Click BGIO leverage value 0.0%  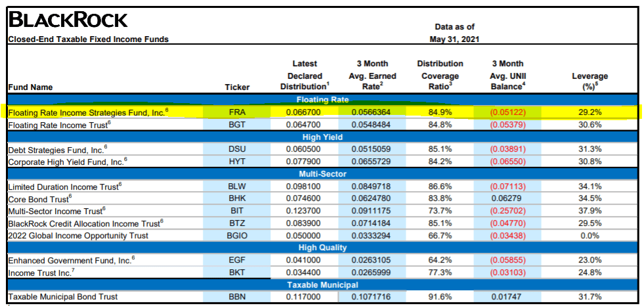590,236
